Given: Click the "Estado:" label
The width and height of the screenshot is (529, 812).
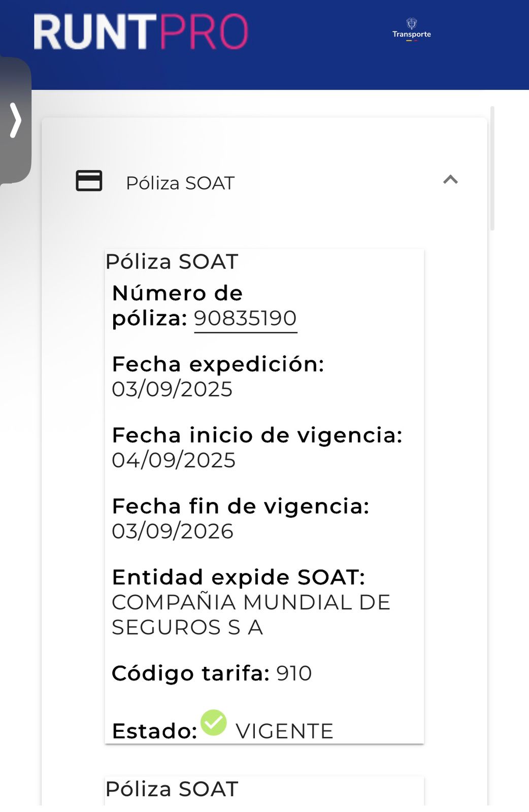Looking at the screenshot, I should pyautogui.click(x=154, y=731).
